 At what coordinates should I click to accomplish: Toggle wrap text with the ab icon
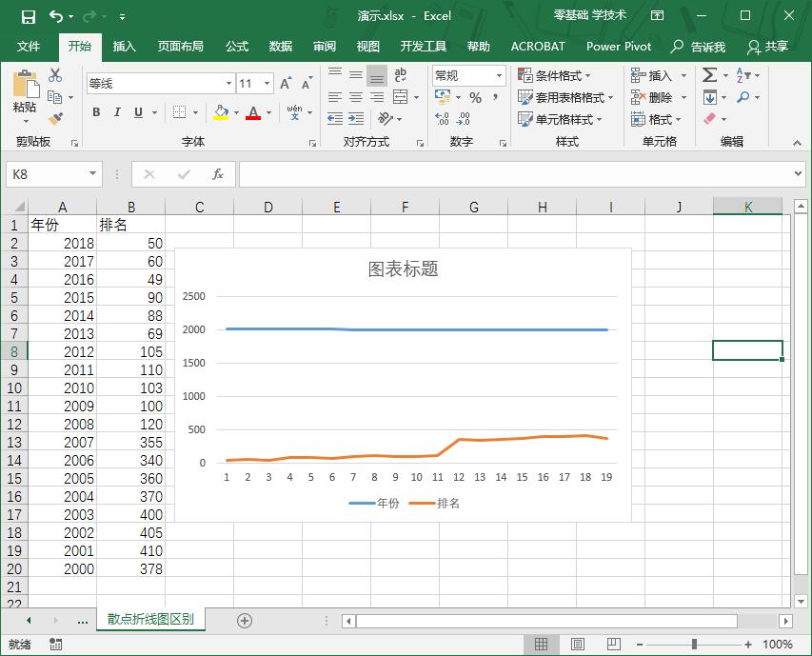pos(401,75)
